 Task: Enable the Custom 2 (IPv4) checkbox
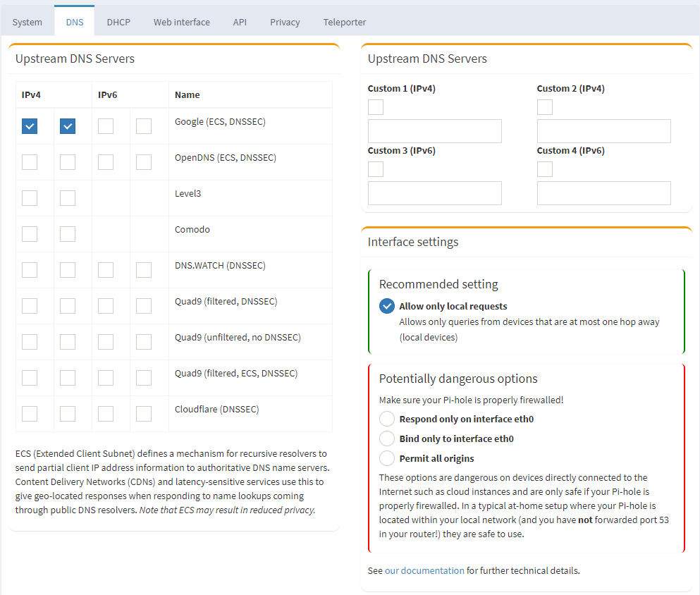pyautogui.click(x=545, y=107)
